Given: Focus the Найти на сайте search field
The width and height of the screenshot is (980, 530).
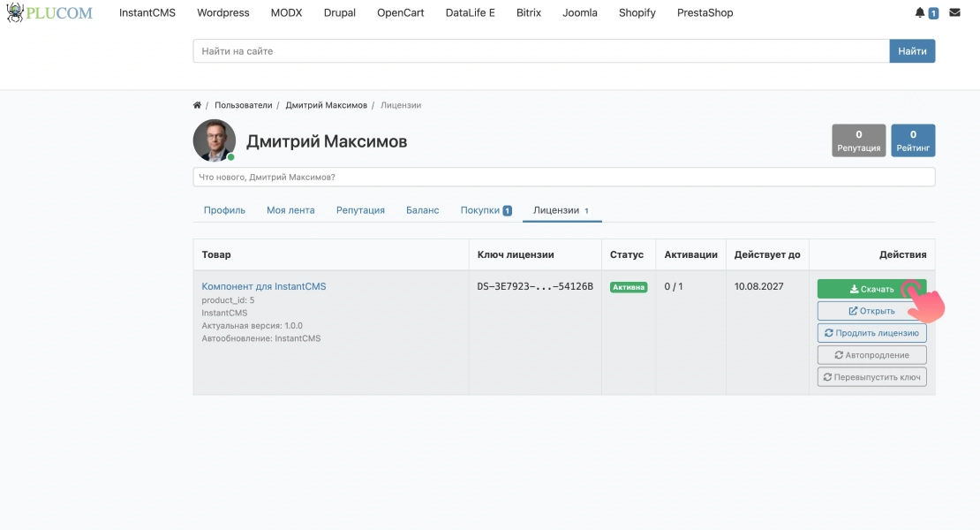Looking at the screenshot, I should 541,51.
